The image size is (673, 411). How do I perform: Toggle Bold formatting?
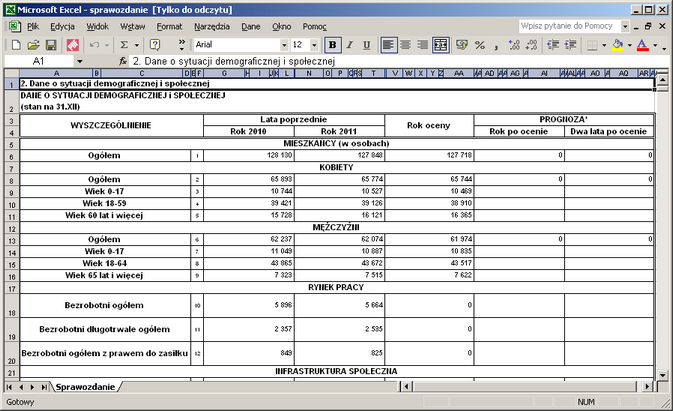pyautogui.click(x=333, y=45)
